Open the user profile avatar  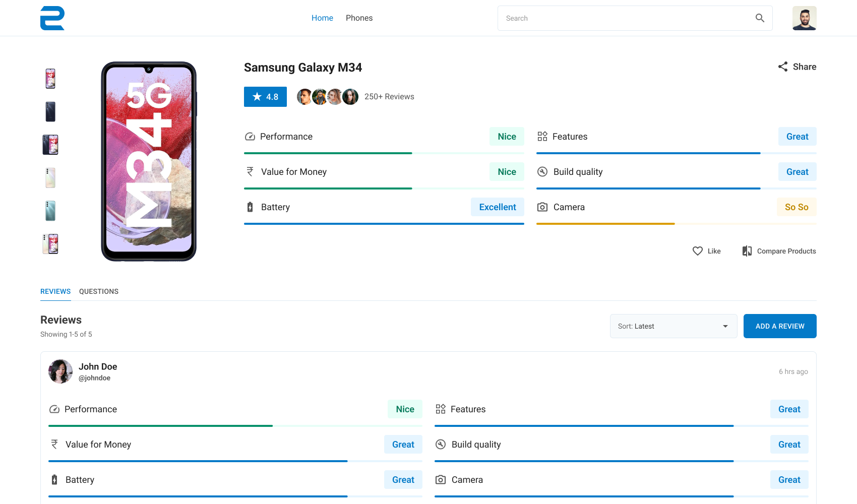(805, 18)
